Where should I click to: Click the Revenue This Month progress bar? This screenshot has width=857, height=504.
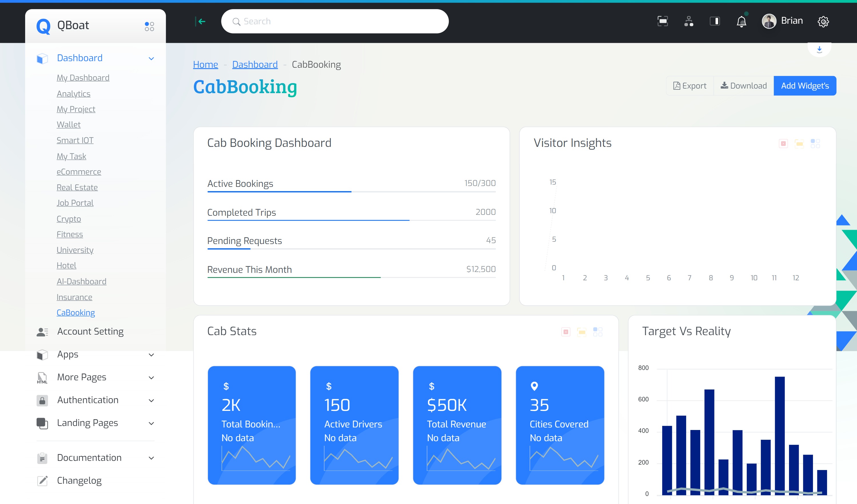[x=351, y=277]
